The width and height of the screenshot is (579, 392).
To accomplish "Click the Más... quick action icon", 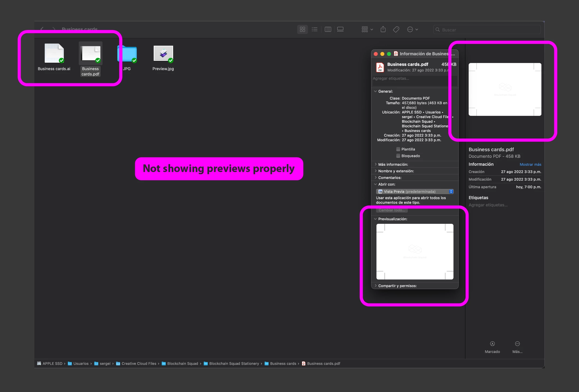I will 517,344.
